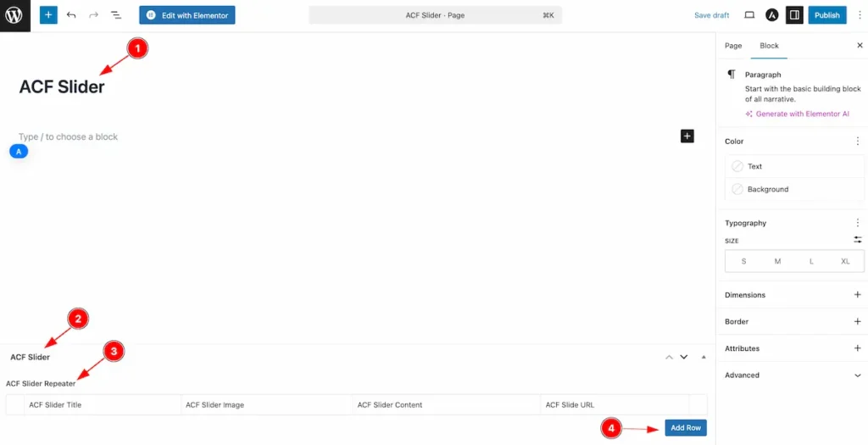Viewport: 868px width, 445px height.
Task: Toggle the settings sidebar panel
Action: pyautogui.click(x=794, y=15)
